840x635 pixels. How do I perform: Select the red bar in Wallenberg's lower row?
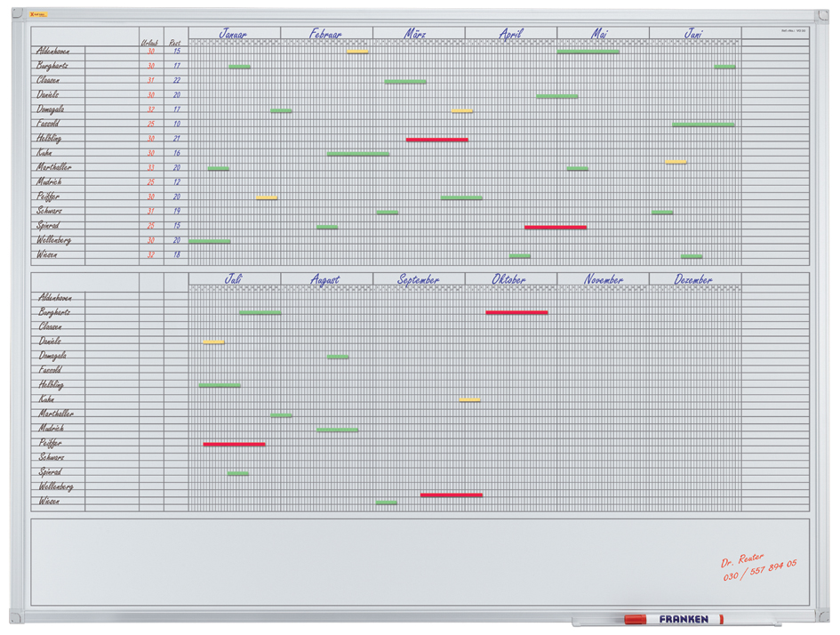pyautogui.click(x=452, y=495)
